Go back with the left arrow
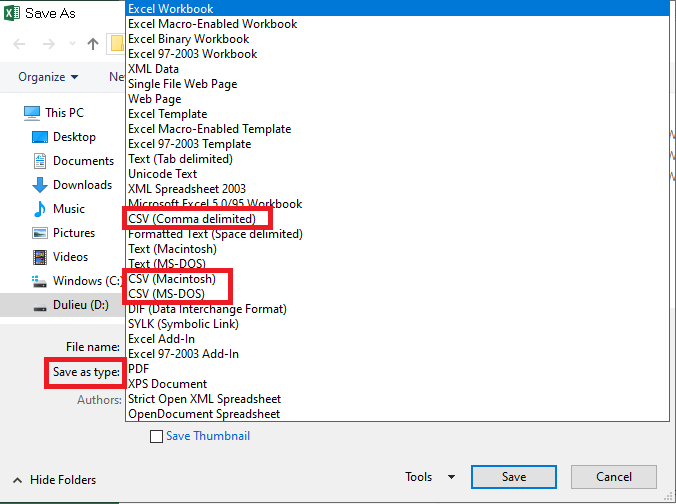 click(19, 44)
